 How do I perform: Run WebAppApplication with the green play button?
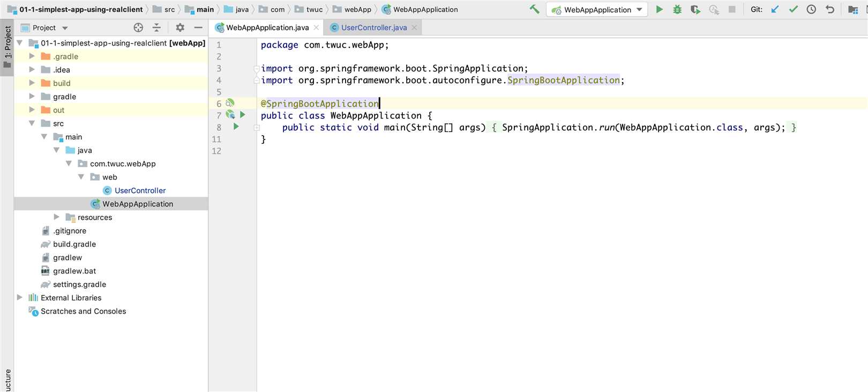pos(660,9)
